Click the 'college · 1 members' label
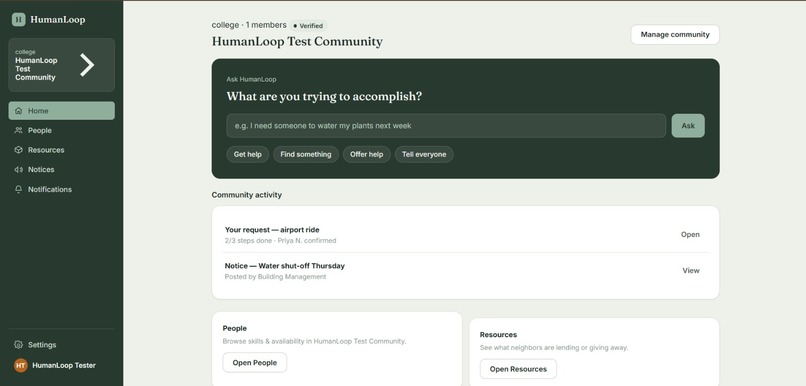This screenshot has height=386, width=806. 249,25
